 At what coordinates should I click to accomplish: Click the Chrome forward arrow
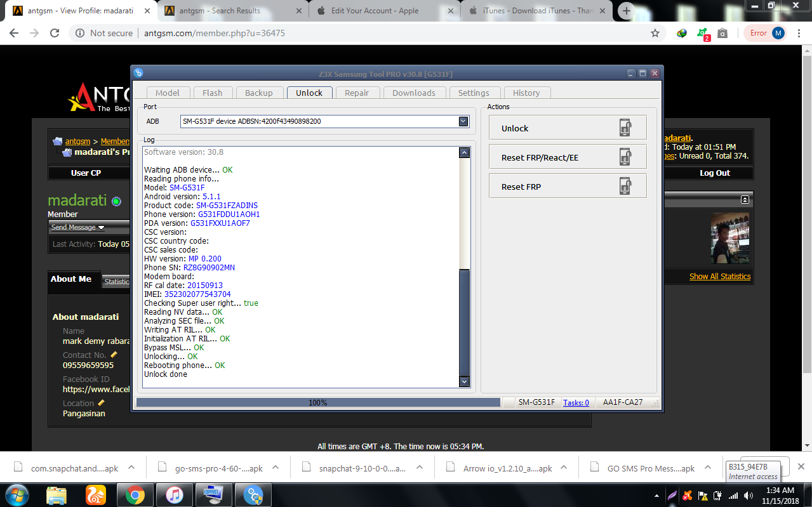point(34,33)
